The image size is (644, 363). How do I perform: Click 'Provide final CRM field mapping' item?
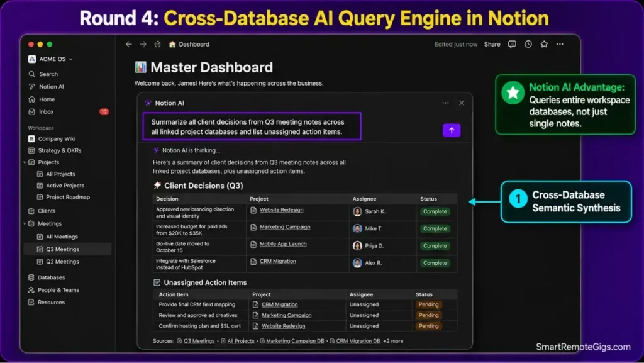[x=197, y=304]
